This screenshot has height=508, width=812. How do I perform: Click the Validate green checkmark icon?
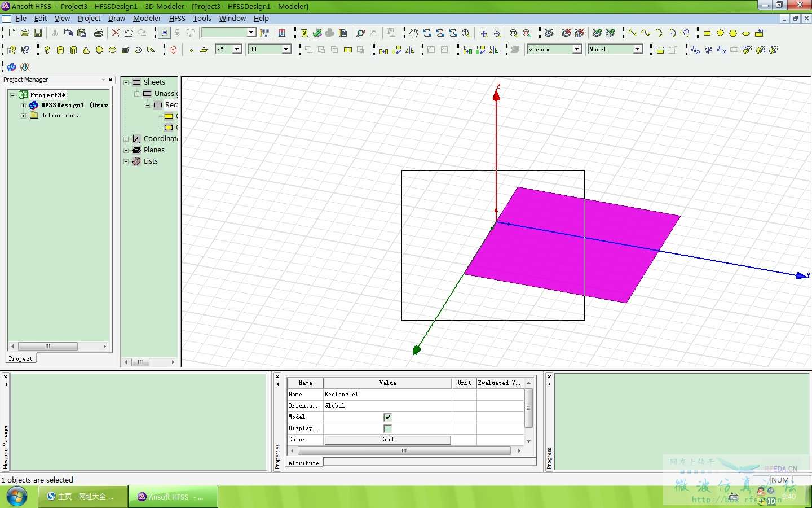pos(317,33)
